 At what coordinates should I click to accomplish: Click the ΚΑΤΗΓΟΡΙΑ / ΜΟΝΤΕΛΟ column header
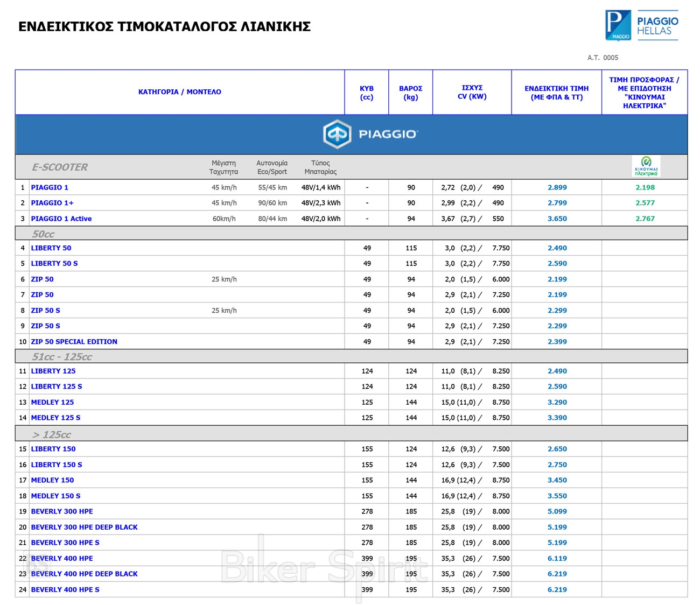179,92
